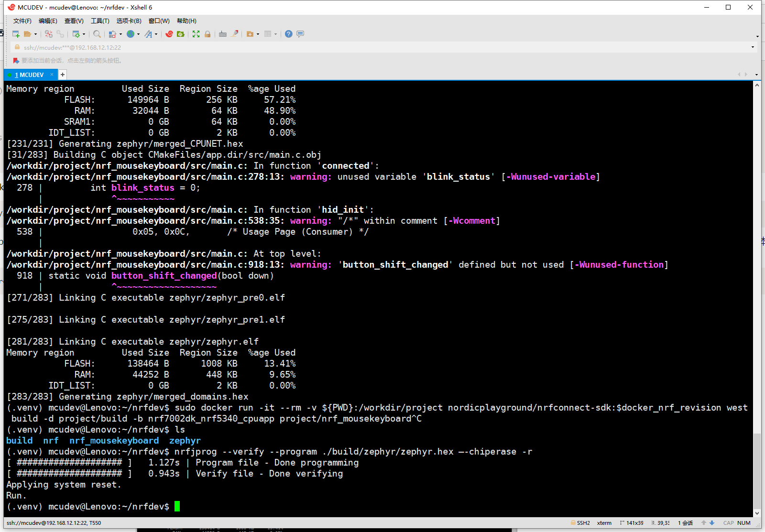765x532 pixels.
Task: Expand the font dropdown arrow
Action: point(156,34)
